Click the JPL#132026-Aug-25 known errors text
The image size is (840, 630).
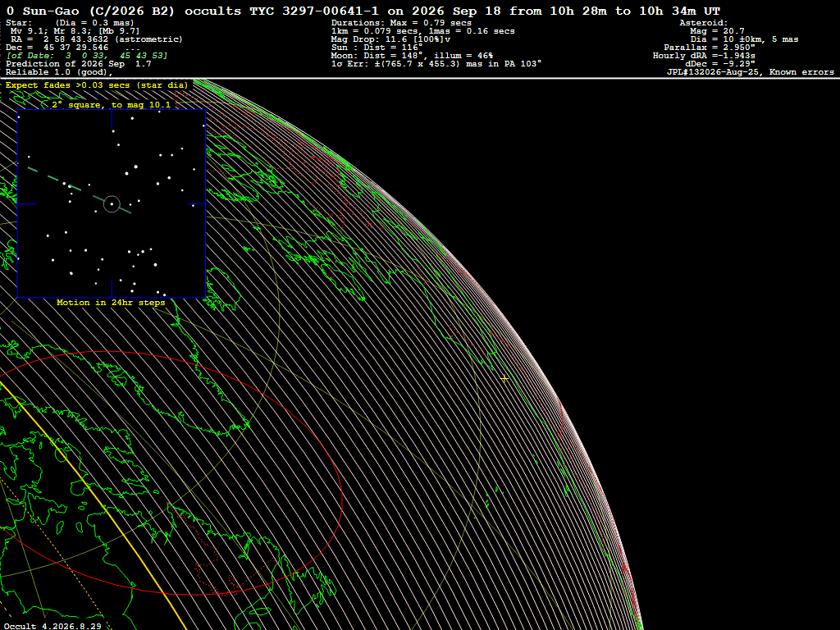pos(751,72)
